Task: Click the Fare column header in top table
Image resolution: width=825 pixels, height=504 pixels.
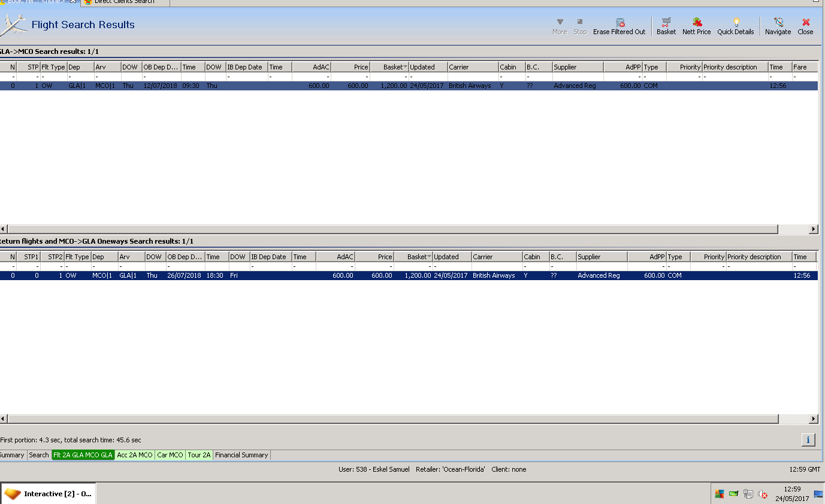Action: 805,67
